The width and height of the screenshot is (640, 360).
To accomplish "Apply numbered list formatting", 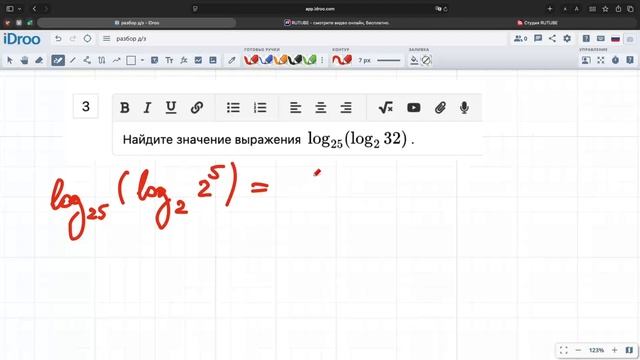I will click(260, 108).
